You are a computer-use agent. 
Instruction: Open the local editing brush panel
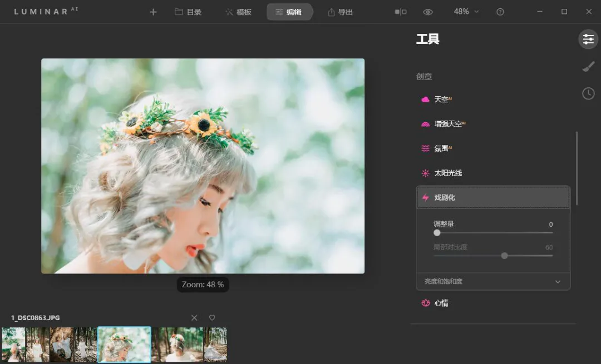588,66
